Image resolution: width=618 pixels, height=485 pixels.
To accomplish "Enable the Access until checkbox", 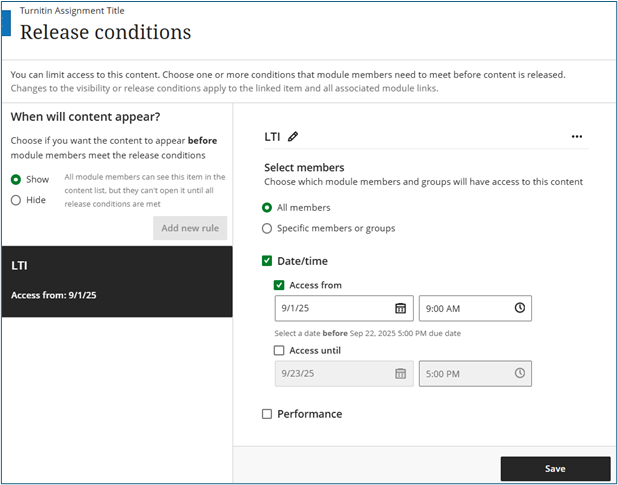I will coord(279,350).
